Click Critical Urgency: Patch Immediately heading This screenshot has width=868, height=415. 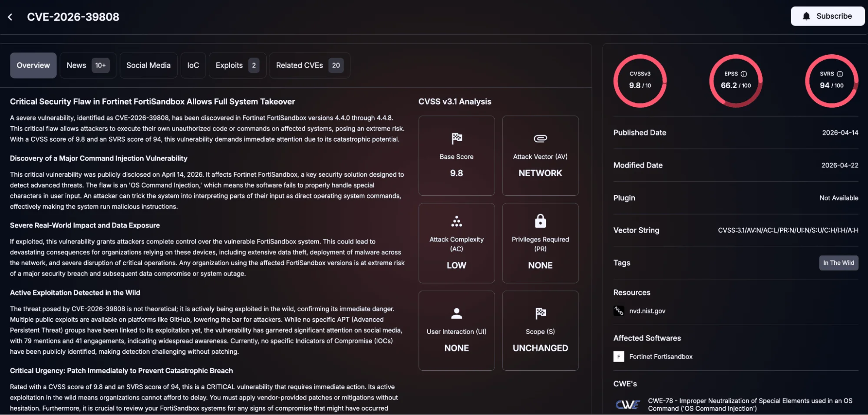click(122, 371)
